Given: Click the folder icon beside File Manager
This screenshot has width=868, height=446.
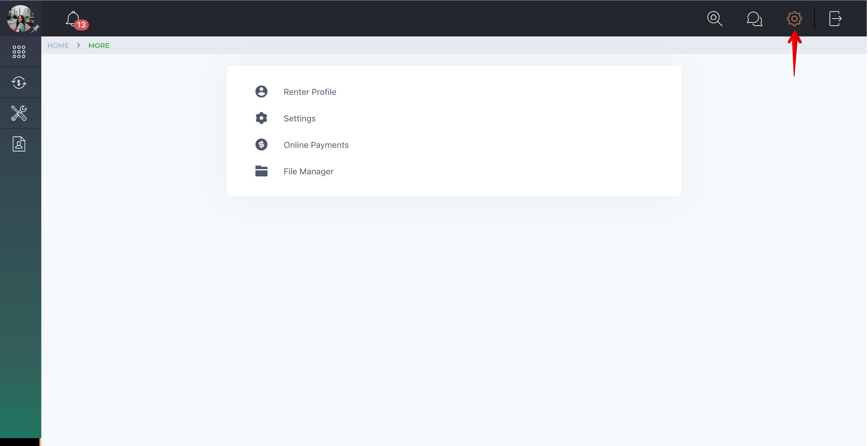Looking at the screenshot, I should tap(261, 171).
